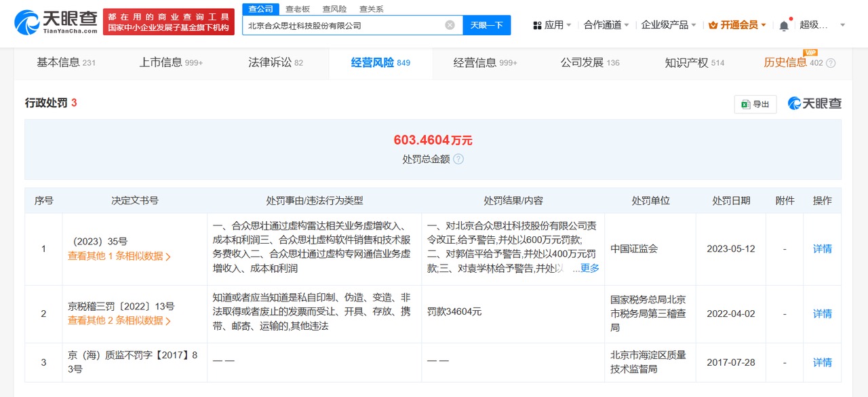The image size is (868, 397).
Task: Switch to the 查风险 search tab
Action: coord(334,9)
